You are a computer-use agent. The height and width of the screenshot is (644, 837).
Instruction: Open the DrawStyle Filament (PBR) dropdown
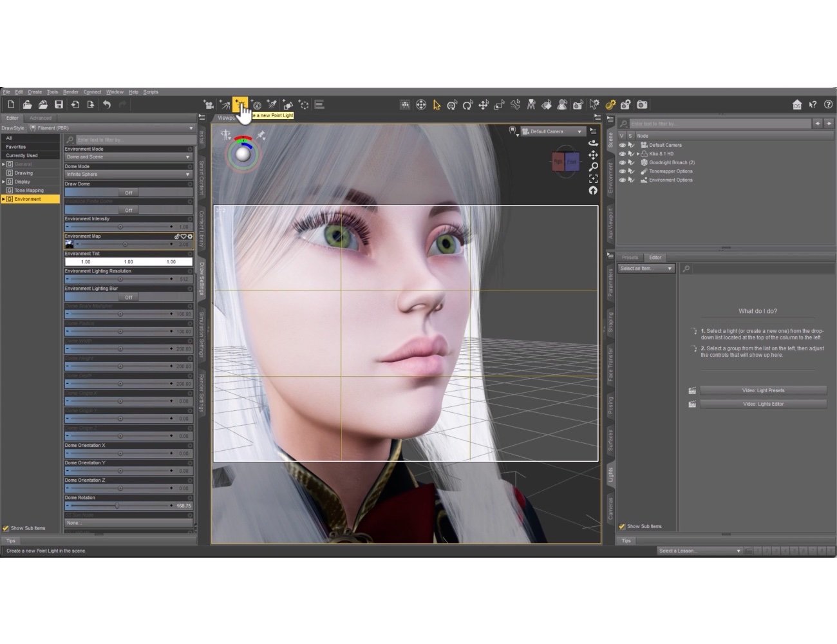pos(111,128)
